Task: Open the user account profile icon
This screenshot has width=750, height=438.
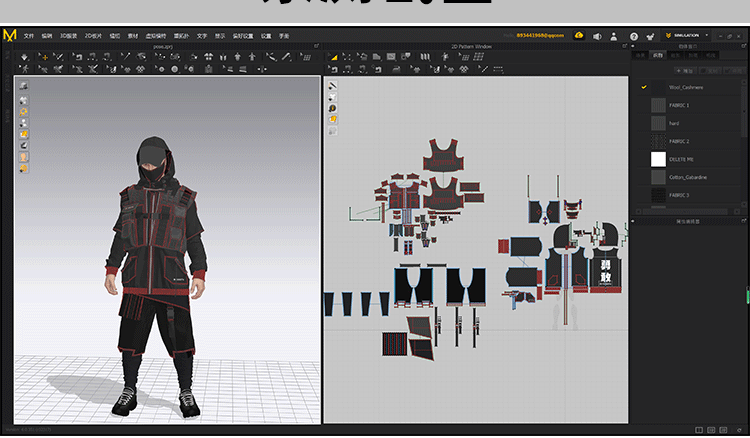Action: tap(615, 36)
